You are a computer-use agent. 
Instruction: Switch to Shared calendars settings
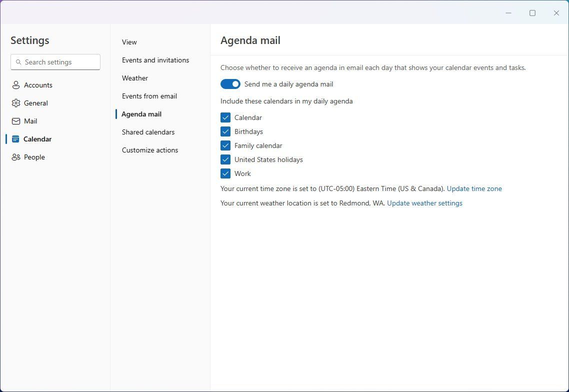point(148,132)
